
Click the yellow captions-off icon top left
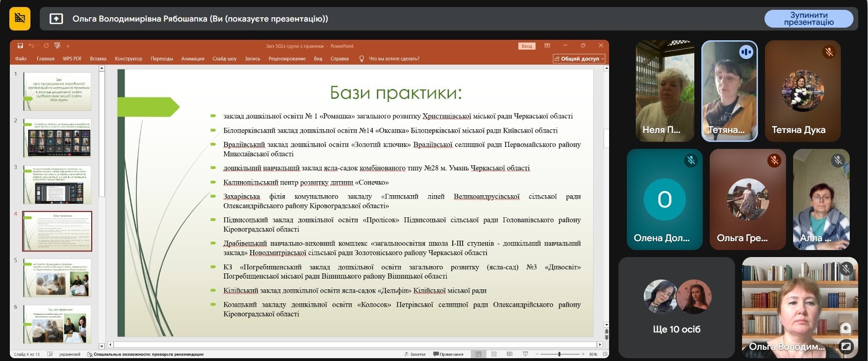point(20,19)
